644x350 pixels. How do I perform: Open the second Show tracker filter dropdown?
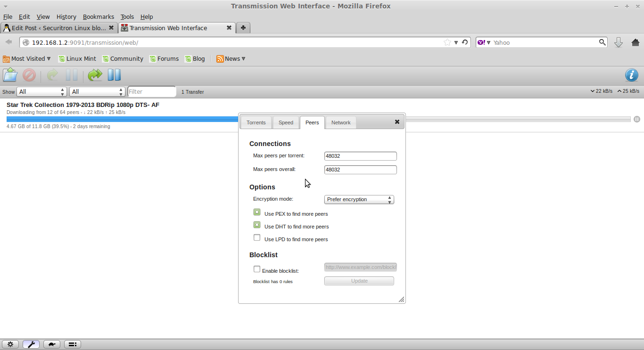point(97,92)
